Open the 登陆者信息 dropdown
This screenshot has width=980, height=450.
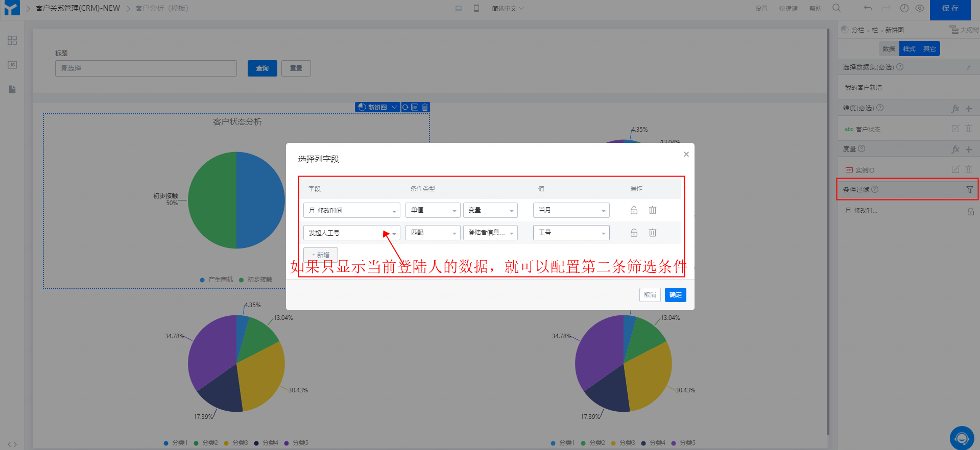[x=490, y=233]
